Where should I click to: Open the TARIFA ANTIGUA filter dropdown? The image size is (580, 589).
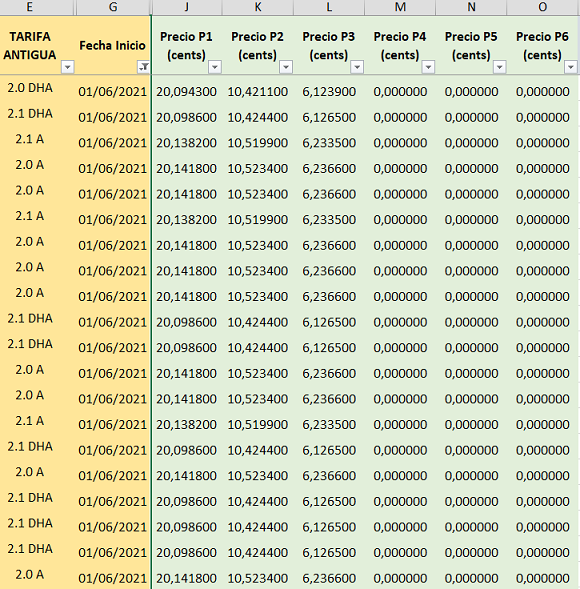68,67
